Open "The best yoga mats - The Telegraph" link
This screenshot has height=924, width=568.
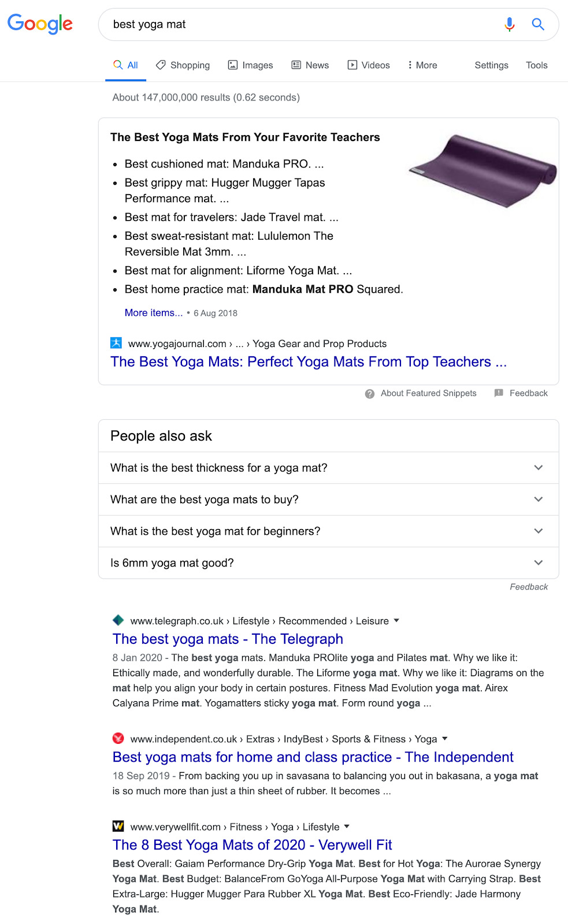228,639
